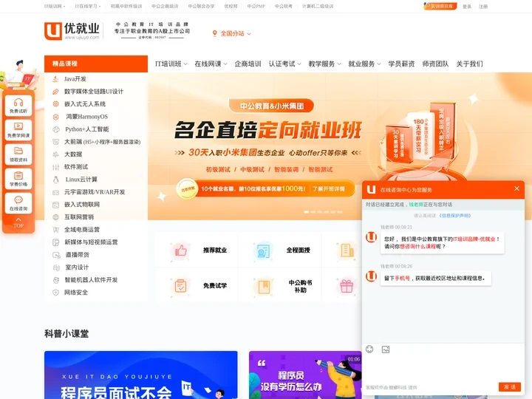Click the Java开发 icon in the course list
The height and width of the screenshot is (399, 532).
55,79
